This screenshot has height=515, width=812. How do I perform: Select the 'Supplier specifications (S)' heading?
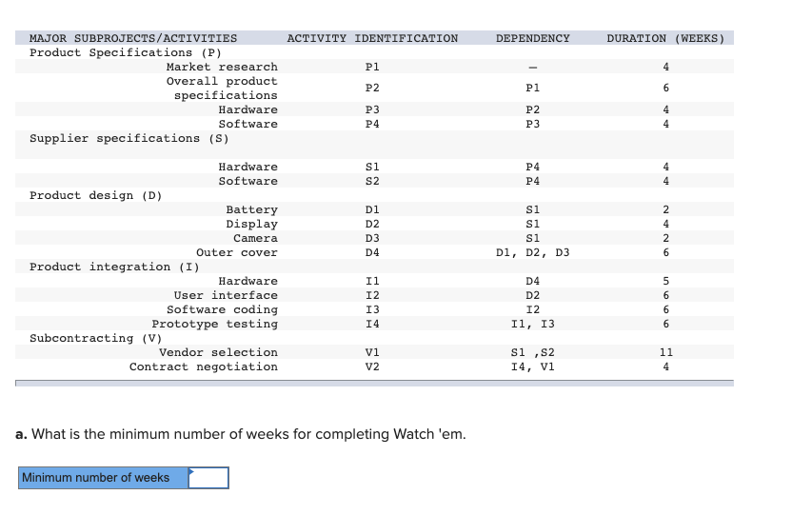[129, 138]
